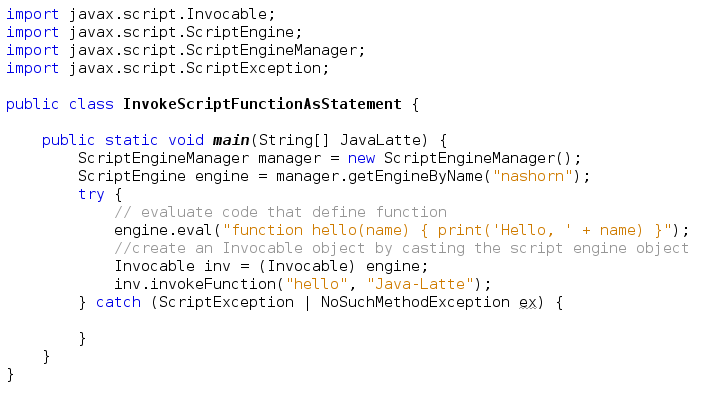Click the new keyword before ScriptEngineManager()
The width and height of the screenshot is (704, 395).
(361, 158)
